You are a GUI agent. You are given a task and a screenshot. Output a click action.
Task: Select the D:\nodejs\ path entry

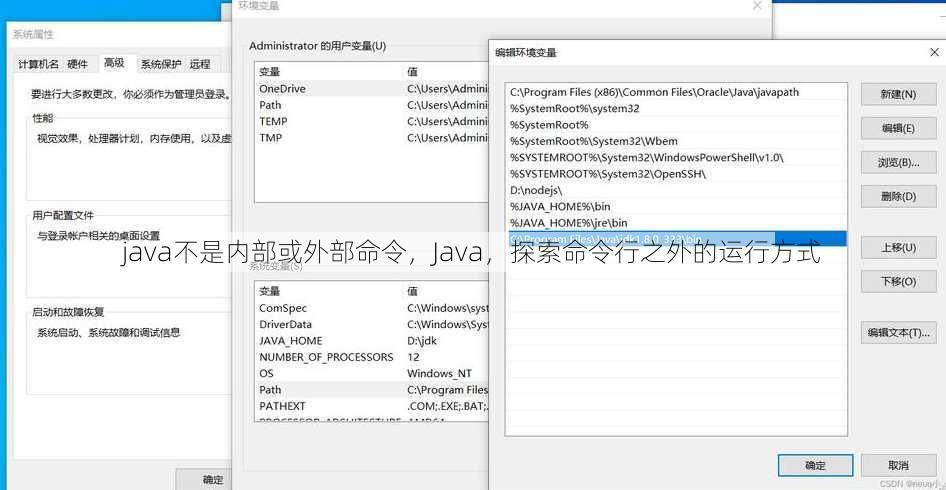click(678, 190)
